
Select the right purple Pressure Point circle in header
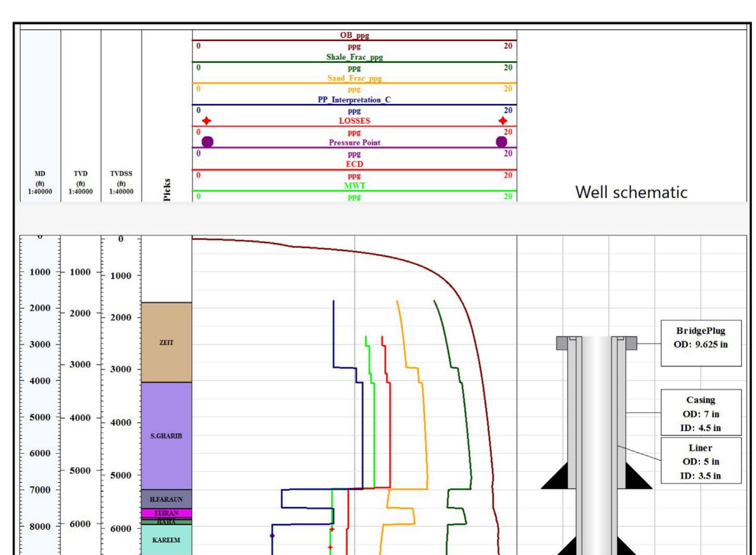pyautogui.click(x=501, y=141)
